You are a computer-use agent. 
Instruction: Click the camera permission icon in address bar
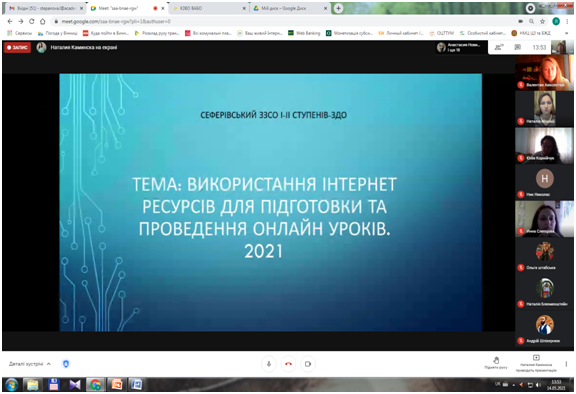[521, 21]
